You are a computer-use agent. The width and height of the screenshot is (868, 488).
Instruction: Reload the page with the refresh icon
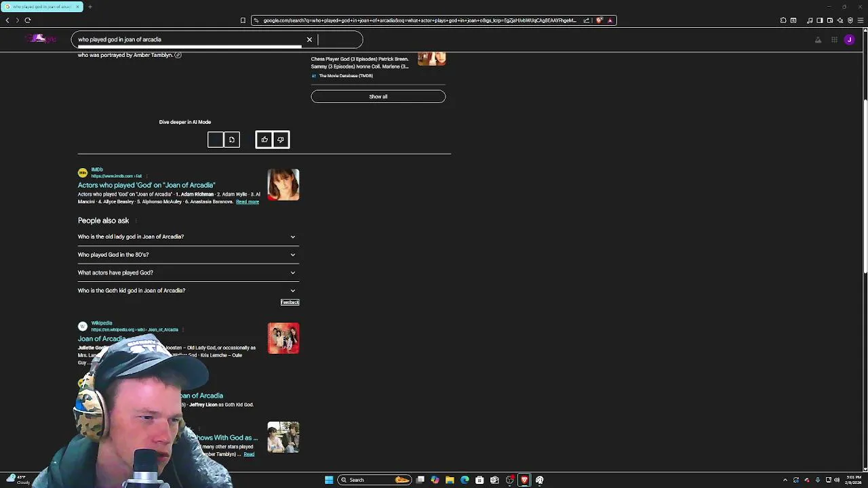coord(28,20)
